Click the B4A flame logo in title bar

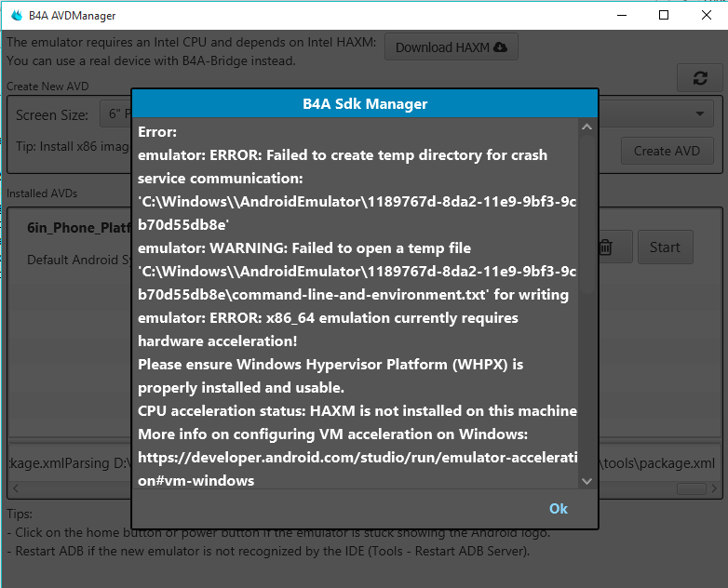pos(17,15)
